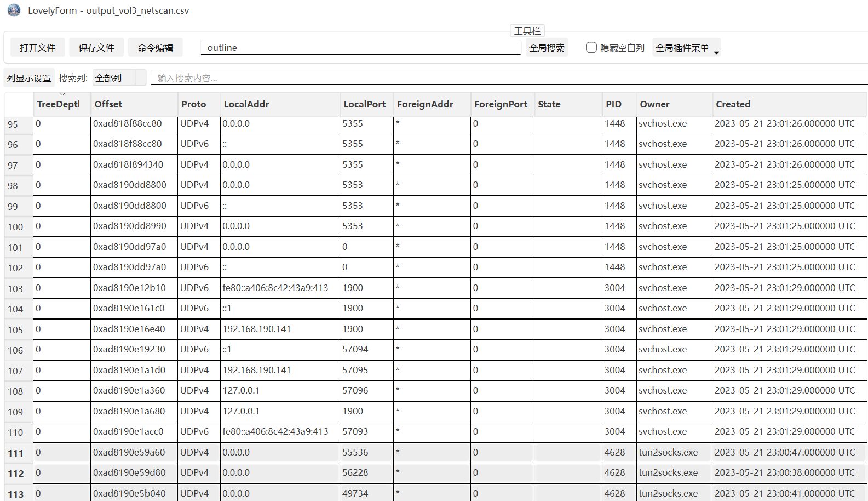868x501 pixels.
Task: Select svchost.exe owner cell in row 98
Action: [675, 185]
